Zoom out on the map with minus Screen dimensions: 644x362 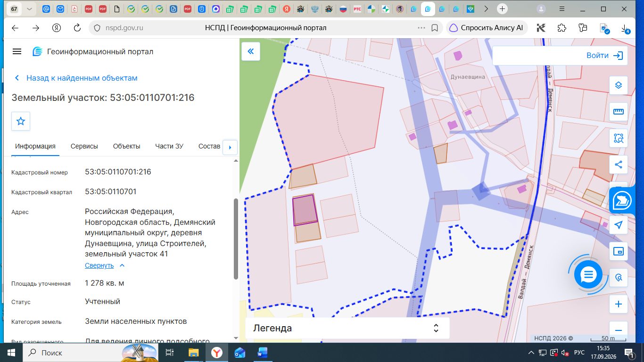pos(619,329)
